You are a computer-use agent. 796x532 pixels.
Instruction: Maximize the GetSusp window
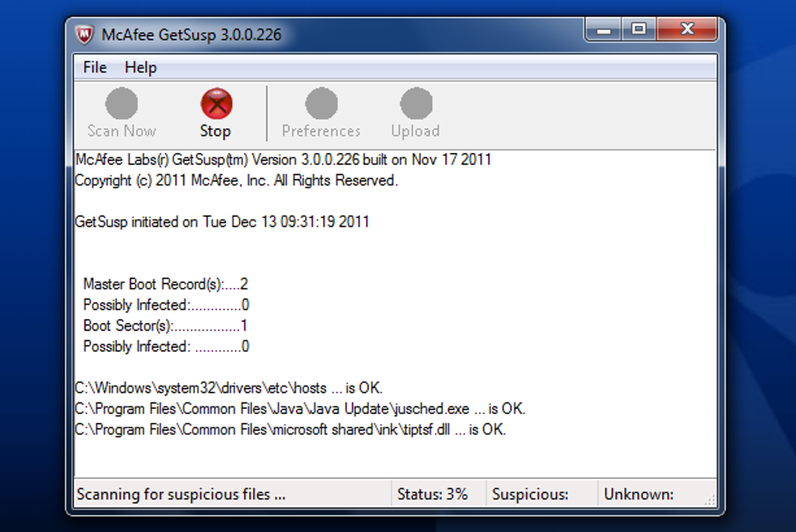click(638, 30)
